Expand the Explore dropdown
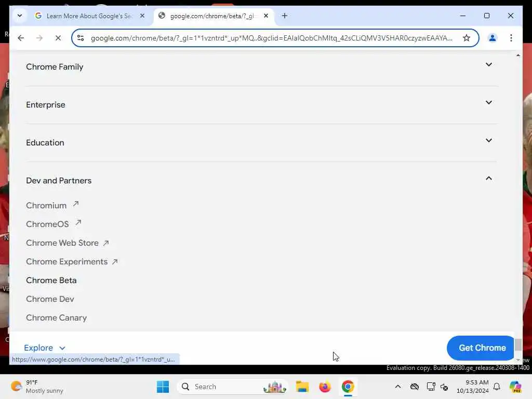 [45, 348]
